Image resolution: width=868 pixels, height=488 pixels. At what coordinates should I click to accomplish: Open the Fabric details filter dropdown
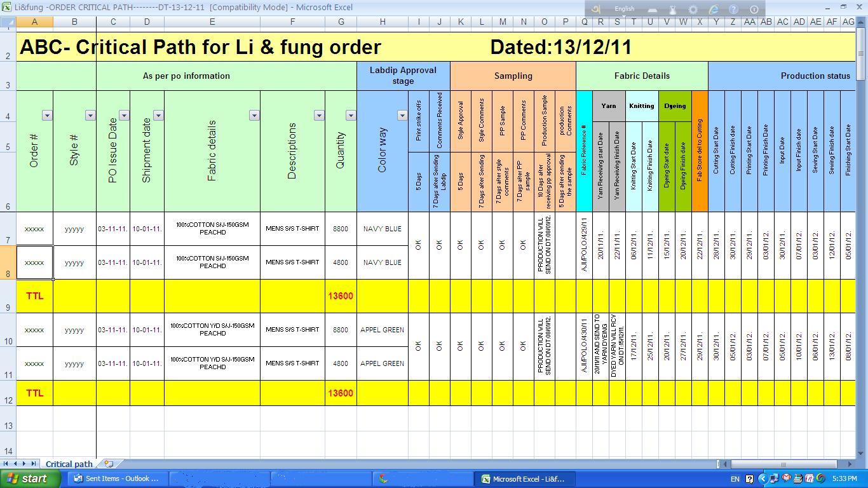tap(254, 115)
